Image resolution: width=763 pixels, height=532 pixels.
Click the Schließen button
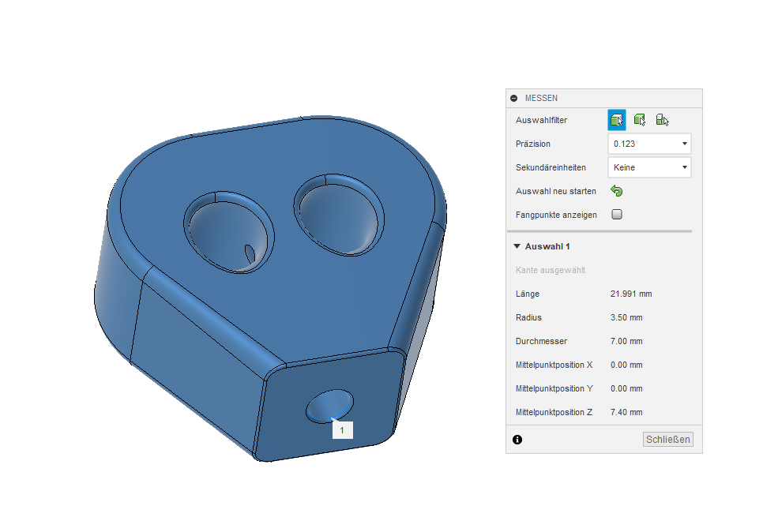tap(667, 440)
